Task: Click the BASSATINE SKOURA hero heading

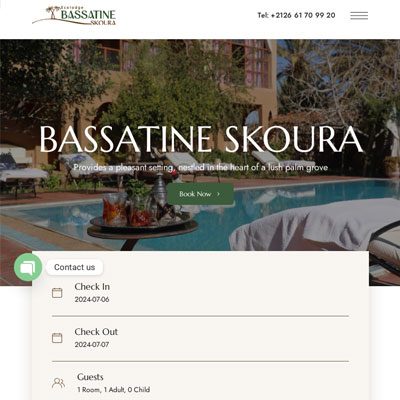Action: [x=201, y=139]
